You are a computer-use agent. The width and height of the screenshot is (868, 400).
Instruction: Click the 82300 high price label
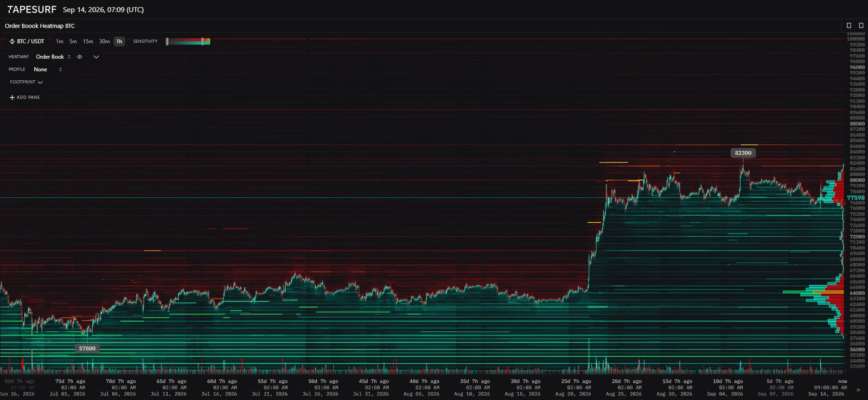coord(743,153)
